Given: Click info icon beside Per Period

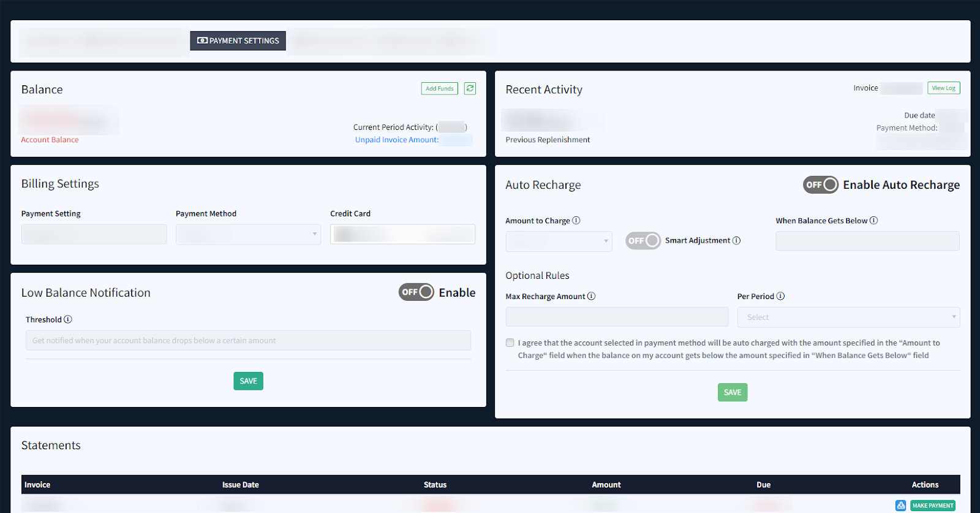Looking at the screenshot, I should 781,296.
